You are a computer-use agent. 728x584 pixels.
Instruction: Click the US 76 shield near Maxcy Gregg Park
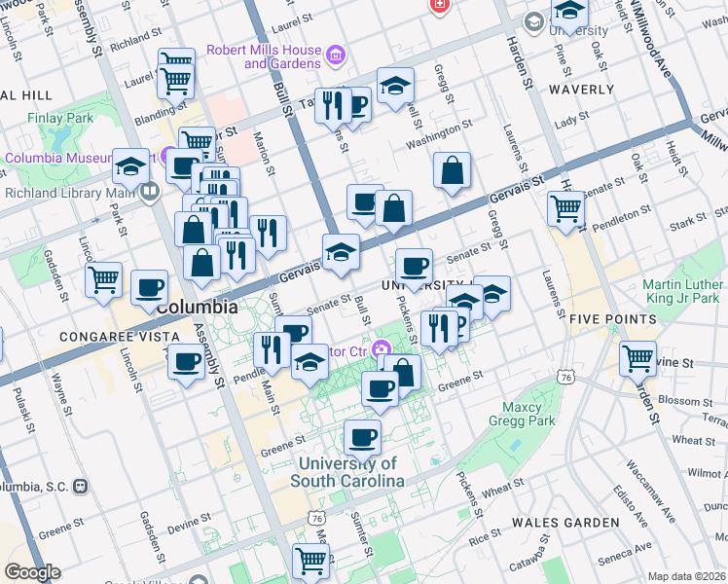pyautogui.click(x=566, y=378)
